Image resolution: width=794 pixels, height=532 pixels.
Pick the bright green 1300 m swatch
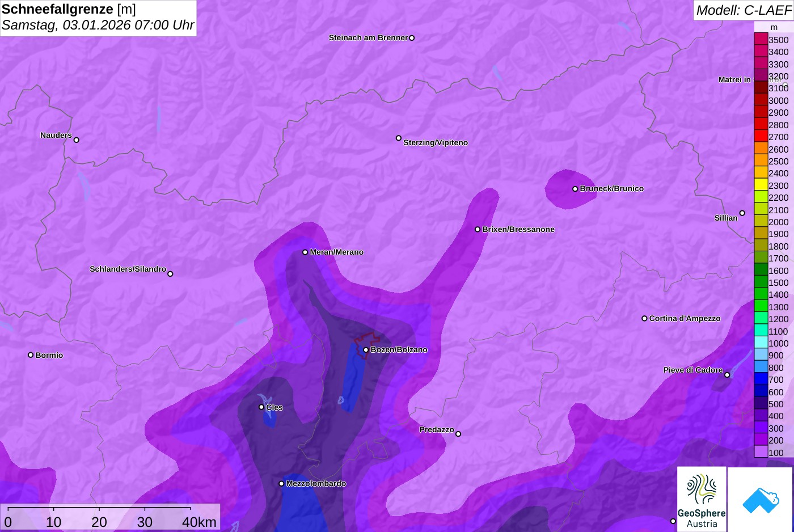tap(761, 307)
